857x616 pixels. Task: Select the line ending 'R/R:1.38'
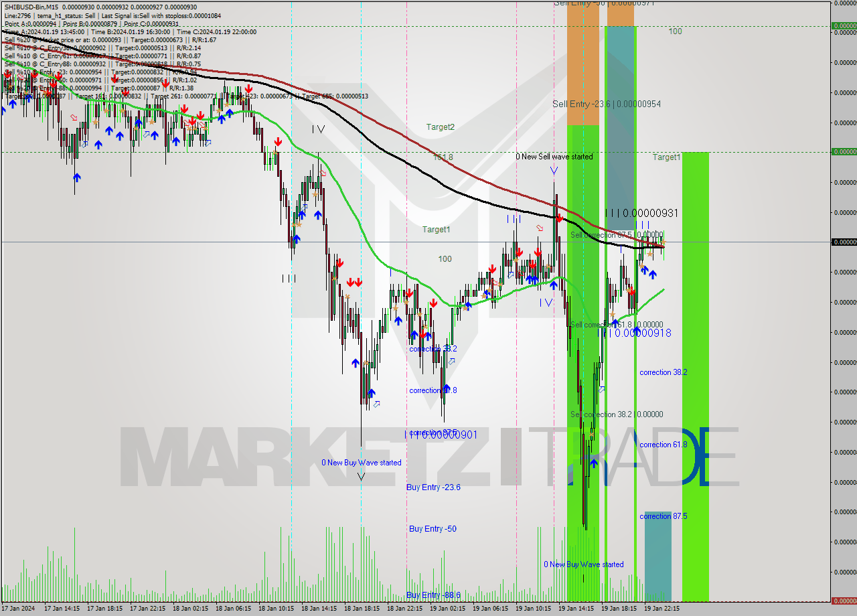pos(98,88)
